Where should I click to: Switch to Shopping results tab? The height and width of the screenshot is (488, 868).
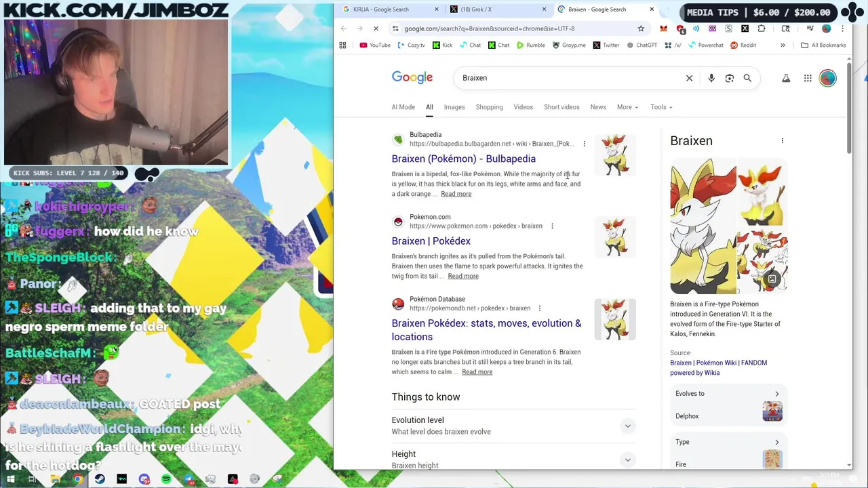click(x=489, y=107)
